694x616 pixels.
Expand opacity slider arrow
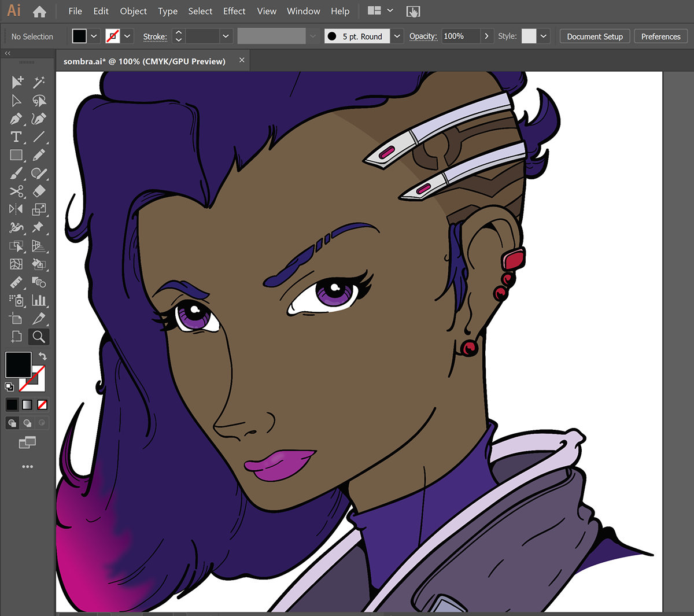(x=486, y=36)
